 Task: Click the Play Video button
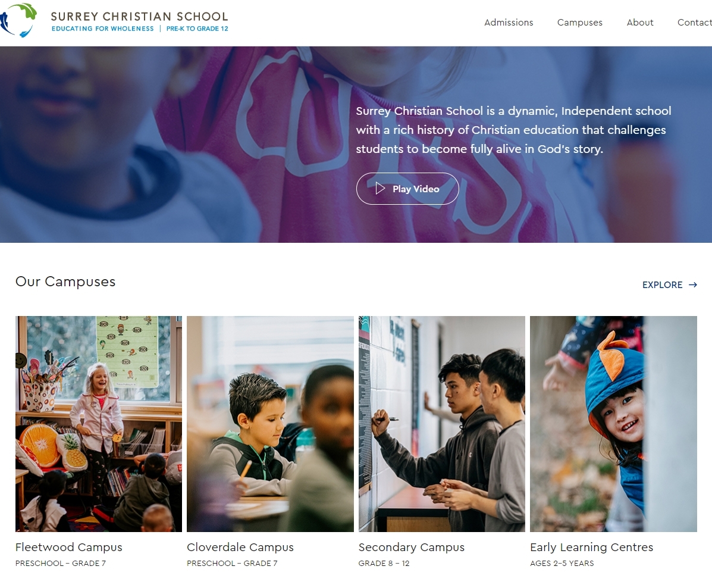pos(407,189)
